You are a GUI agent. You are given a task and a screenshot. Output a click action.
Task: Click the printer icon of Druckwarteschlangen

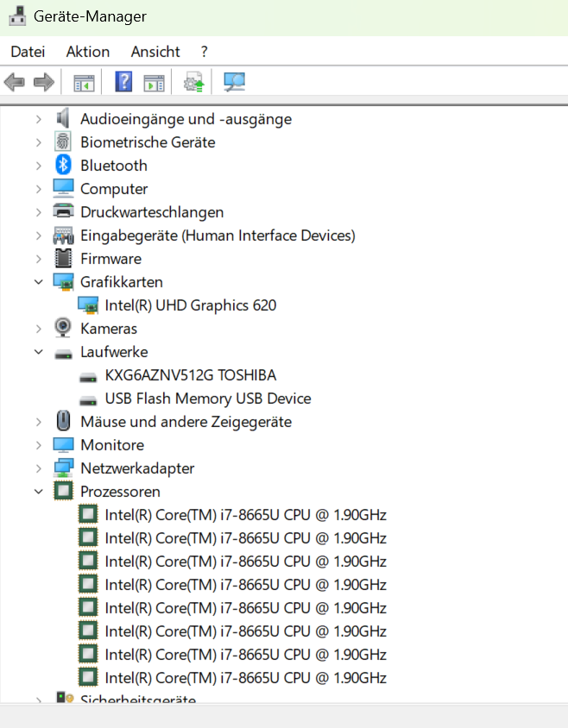pyautogui.click(x=63, y=211)
